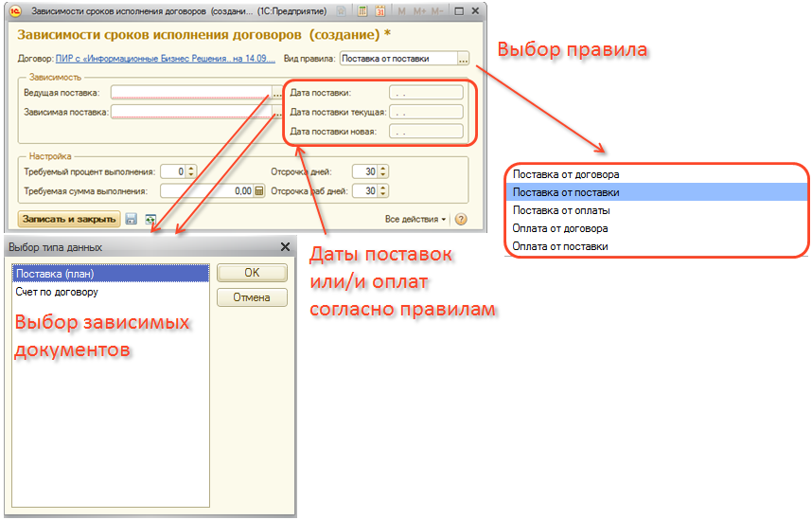Click the Зависимая поставка input field
This screenshot has height=520, width=812.
coord(189,112)
